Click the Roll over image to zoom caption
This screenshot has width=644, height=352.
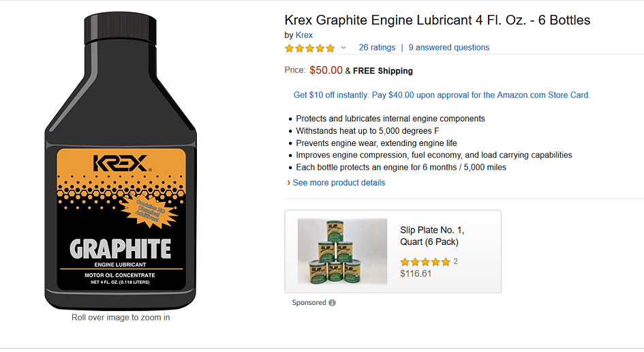click(x=121, y=317)
